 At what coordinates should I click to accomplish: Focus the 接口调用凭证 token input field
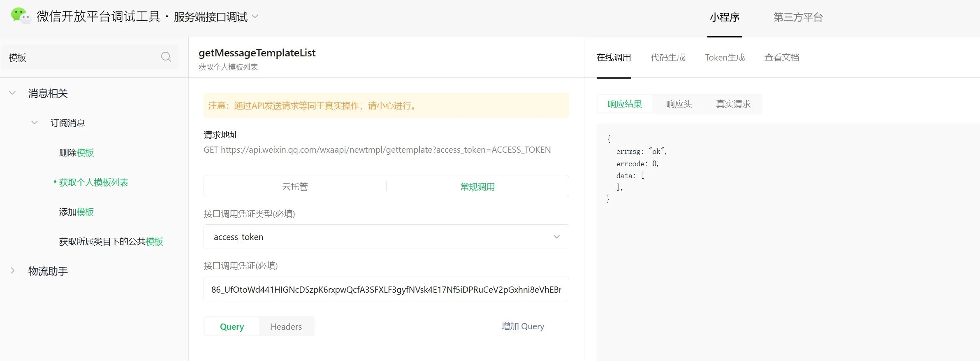(386, 289)
